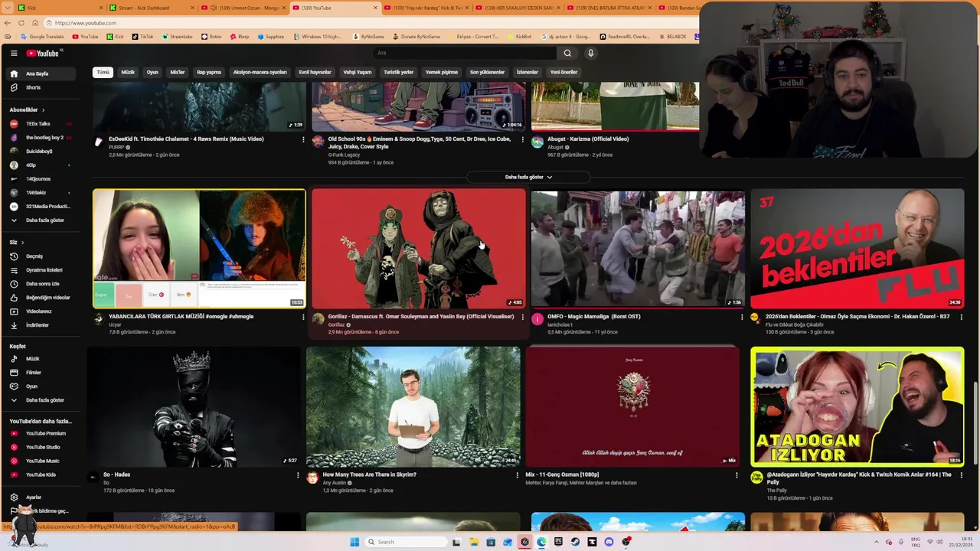980x551 pixels.
Task: Open YouTube Kids in sidebar
Action: tap(42, 474)
